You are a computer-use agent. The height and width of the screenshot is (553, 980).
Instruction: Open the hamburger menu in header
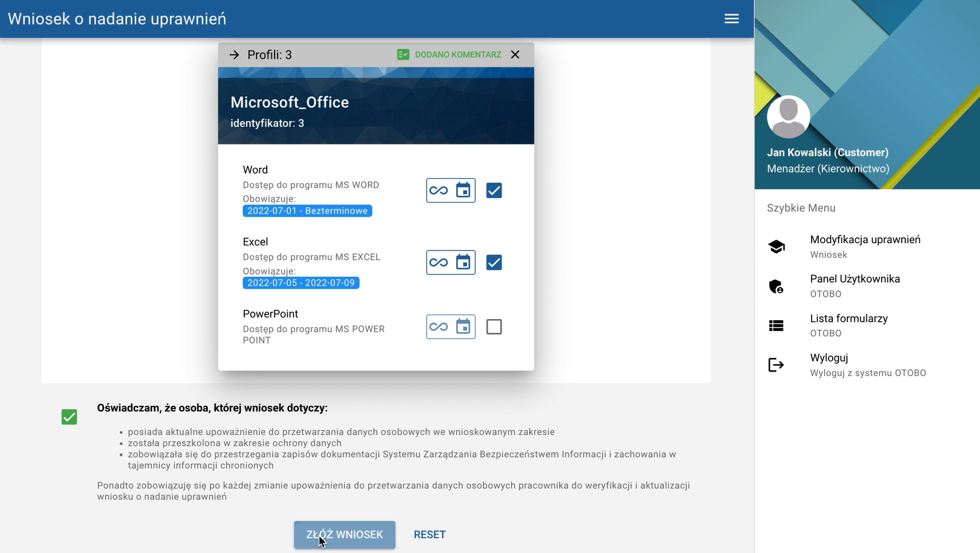coord(732,19)
